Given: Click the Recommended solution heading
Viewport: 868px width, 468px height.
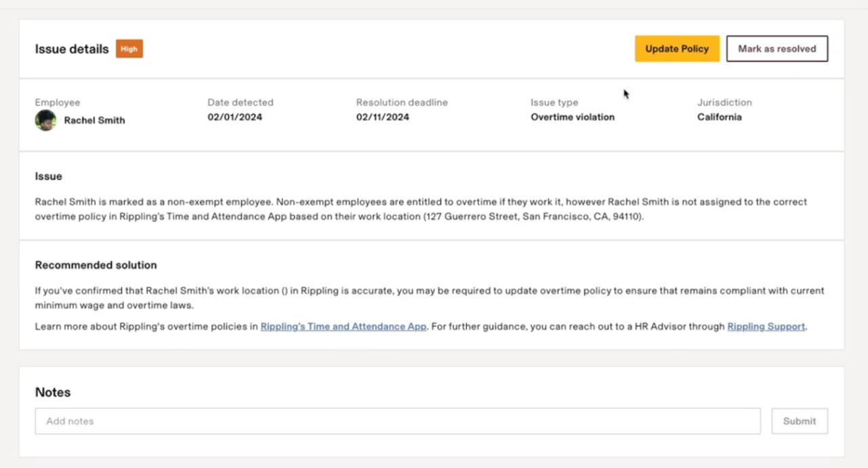Looking at the screenshot, I should [x=96, y=265].
